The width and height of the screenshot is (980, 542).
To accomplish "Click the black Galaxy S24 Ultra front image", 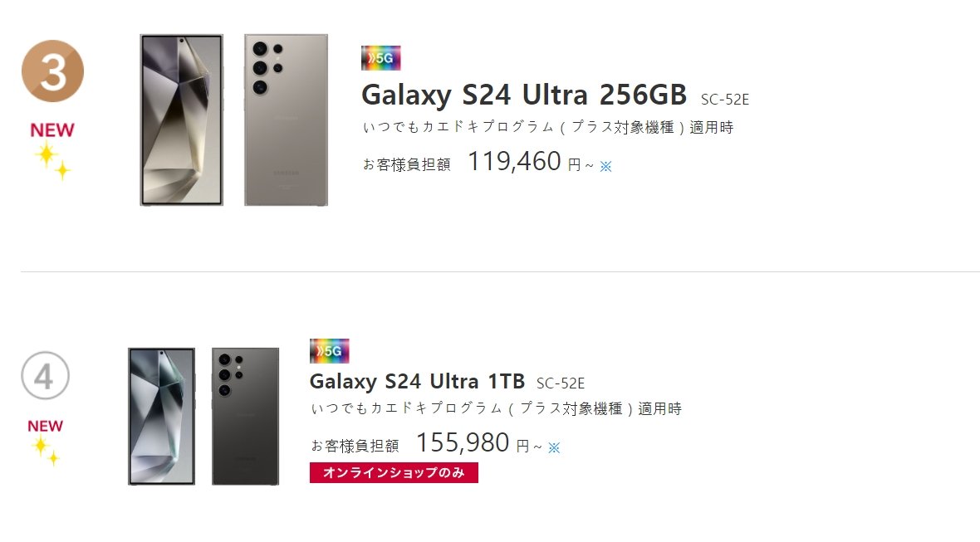I will (x=161, y=416).
